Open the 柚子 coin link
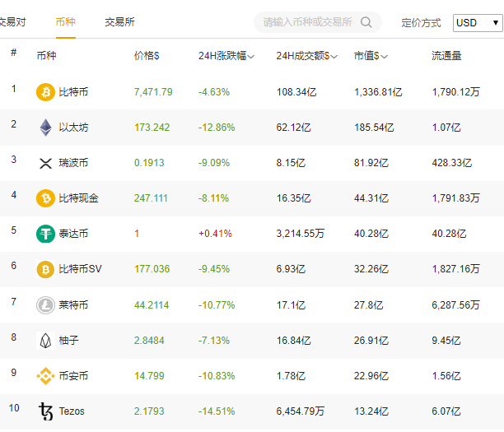 click(68, 340)
